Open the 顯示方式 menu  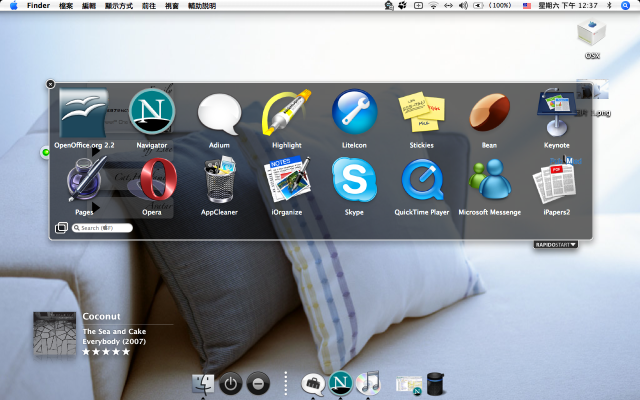(x=119, y=6)
